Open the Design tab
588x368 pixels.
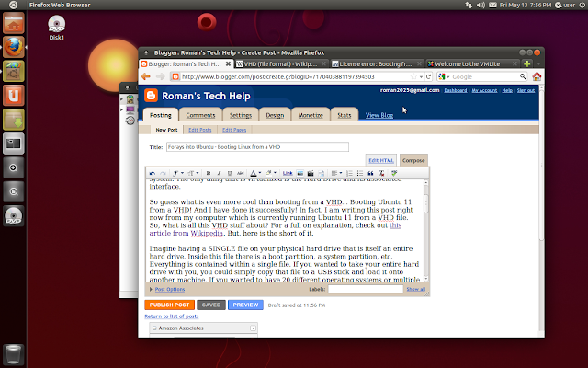click(x=275, y=115)
